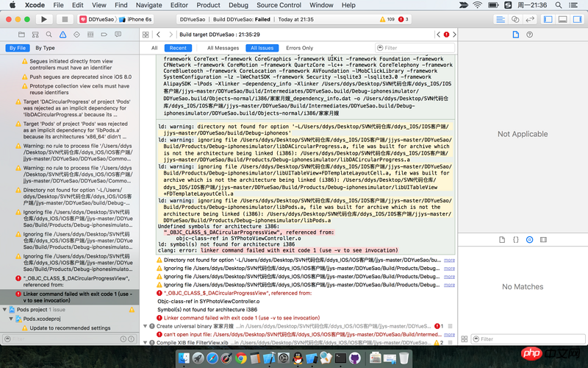Image resolution: width=588 pixels, height=368 pixels.
Task: Show the Object library
Action: 529,240
